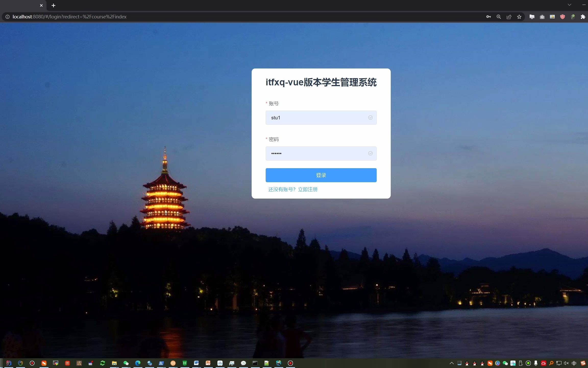Click the red adblock shield extension icon
The image size is (588, 368).
click(562, 17)
